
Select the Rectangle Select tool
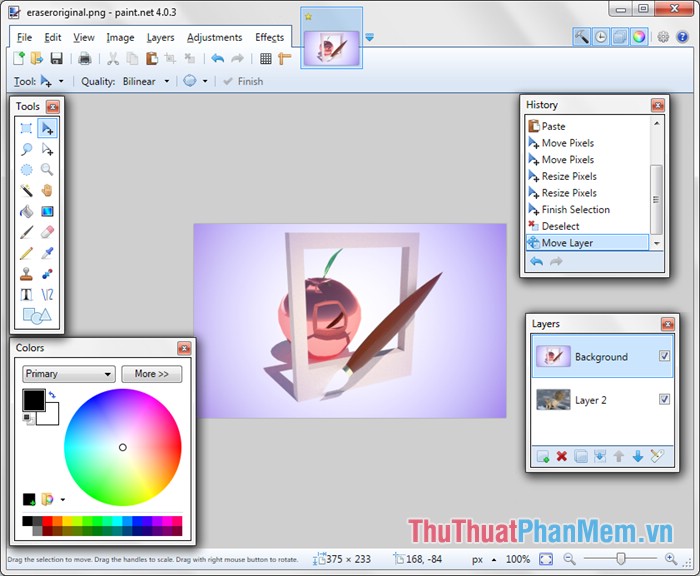(26, 129)
